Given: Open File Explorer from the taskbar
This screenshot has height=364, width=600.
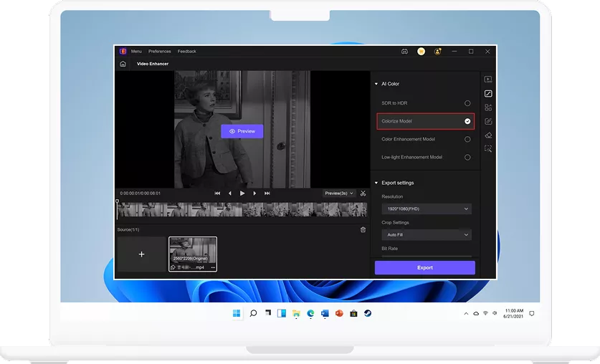Looking at the screenshot, I should click(296, 314).
